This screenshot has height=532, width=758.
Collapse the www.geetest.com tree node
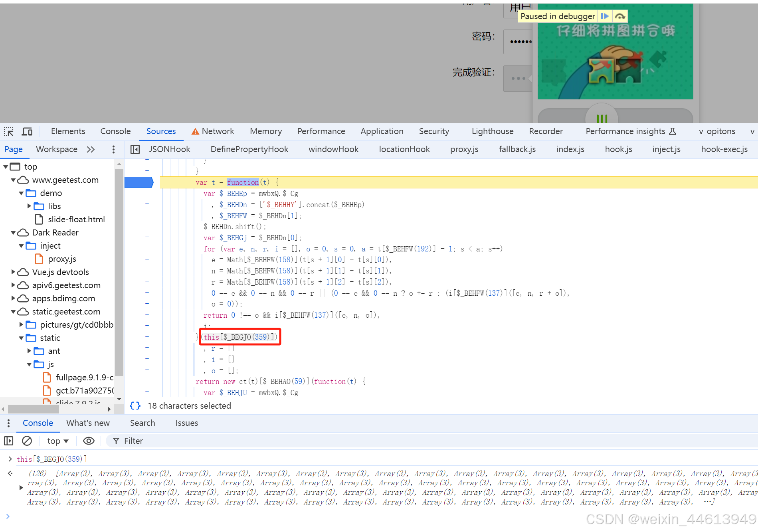coord(13,180)
